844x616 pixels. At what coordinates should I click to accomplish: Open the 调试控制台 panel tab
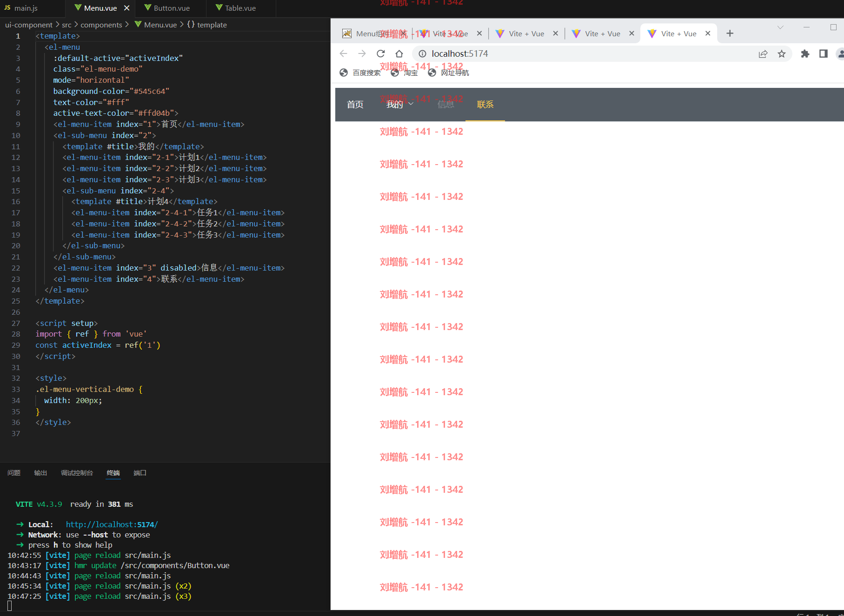point(77,473)
